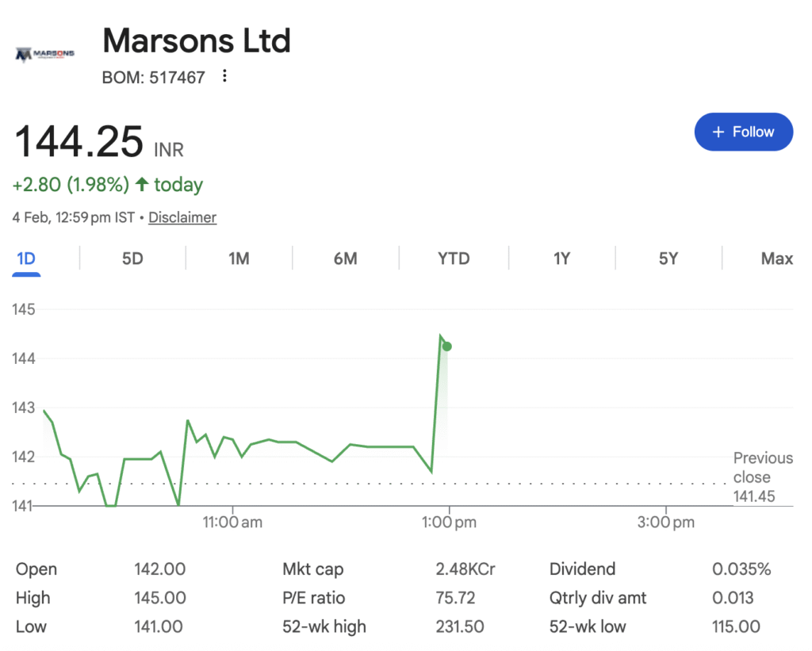Select the 1D chart range tab
This screenshot has width=812, height=651.
point(26,258)
